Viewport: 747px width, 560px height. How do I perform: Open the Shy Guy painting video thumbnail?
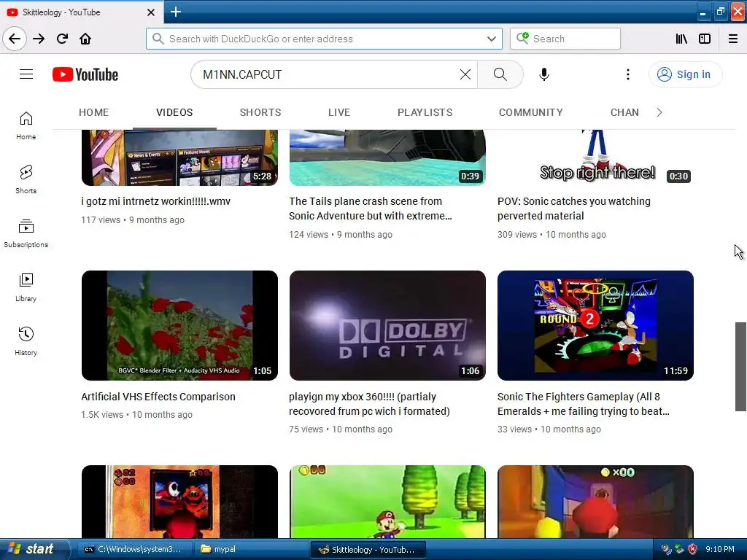click(x=179, y=502)
